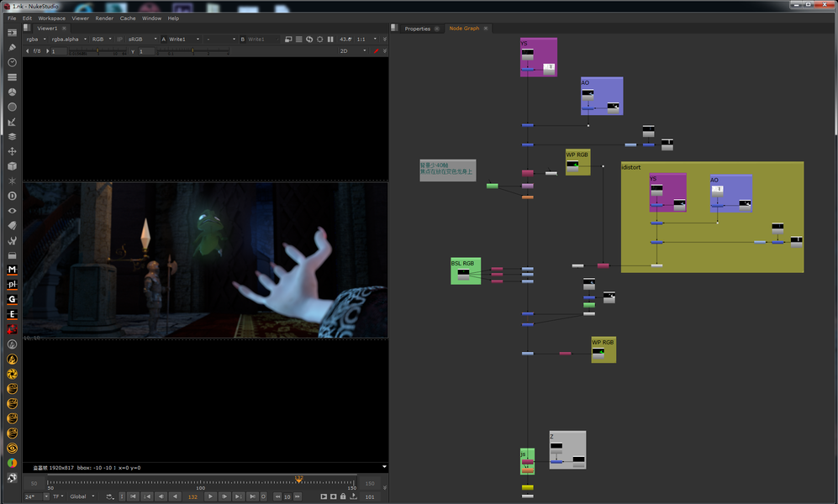This screenshot has height=504, width=838.
Task: Play the timeline forward
Action: (210, 496)
